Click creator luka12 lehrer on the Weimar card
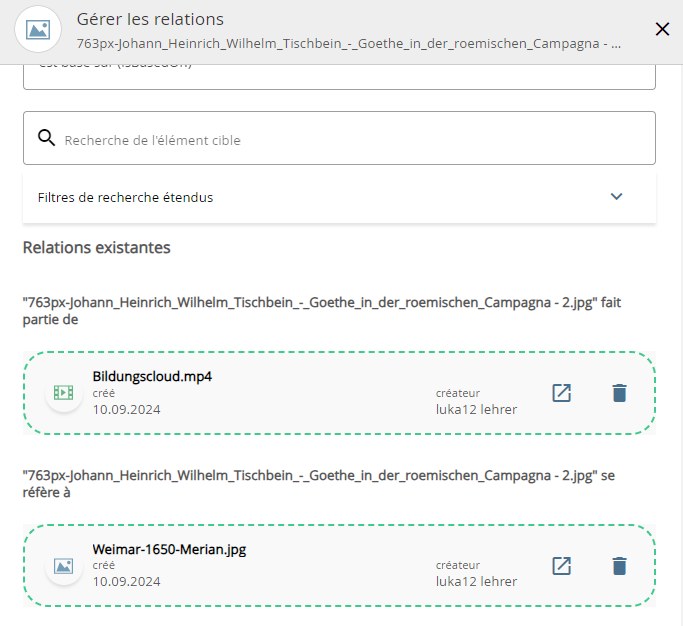This screenshot has width=683, height=626. 476,581
